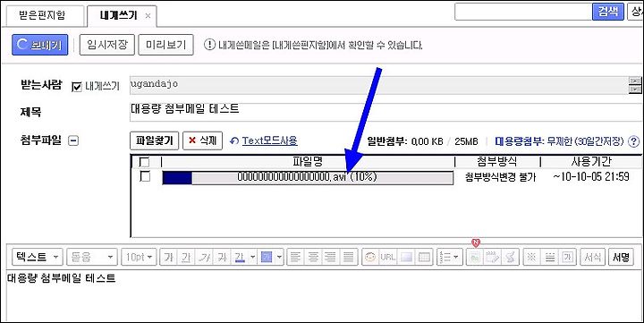Screen dimensions: 644x323
Task: Click the recipient field scroll arrows
Action: click(x=635, y=85)
